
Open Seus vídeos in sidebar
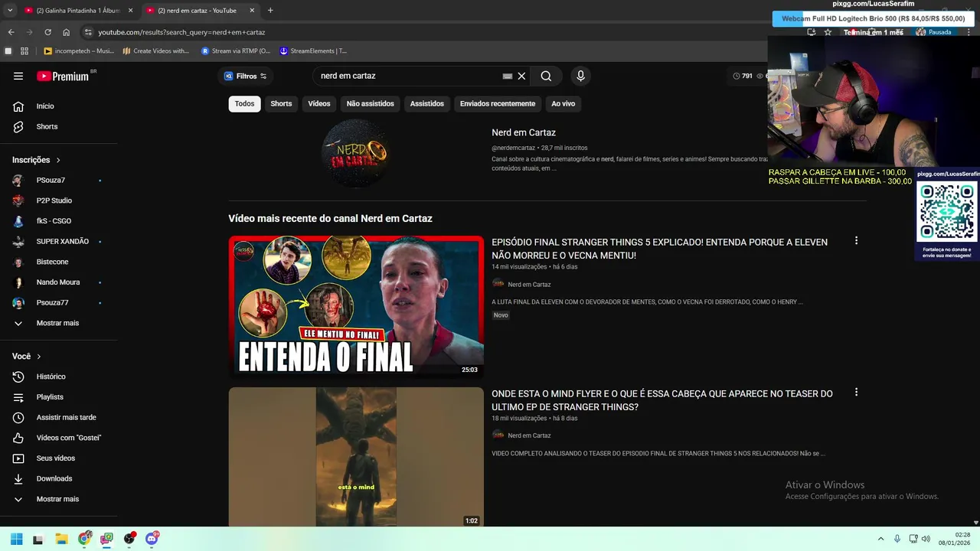pyautogui.click(x=59, y=458)
